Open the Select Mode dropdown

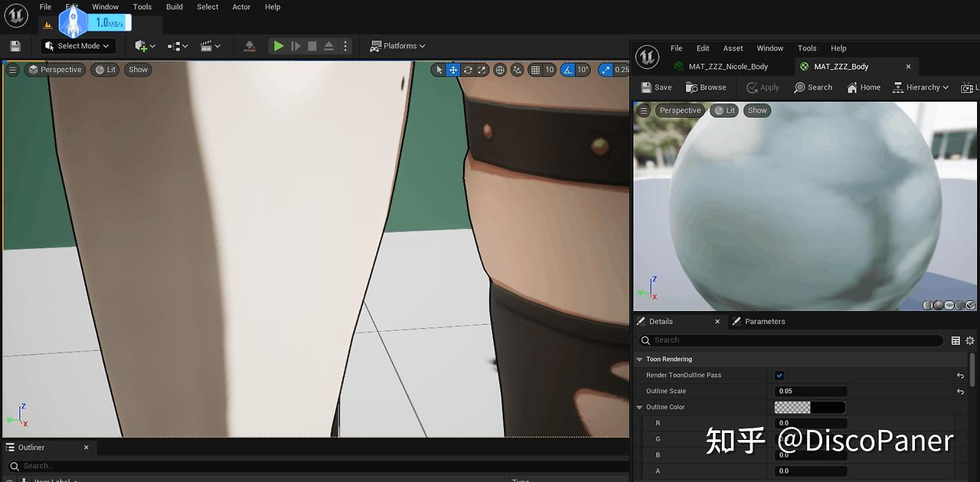(78, 46)
